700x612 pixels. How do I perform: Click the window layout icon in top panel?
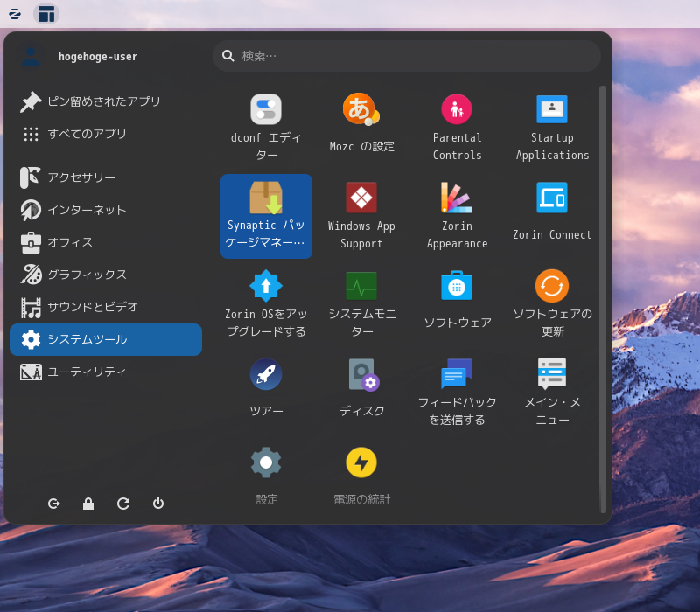pyautogui.click(x=46, y=14)
